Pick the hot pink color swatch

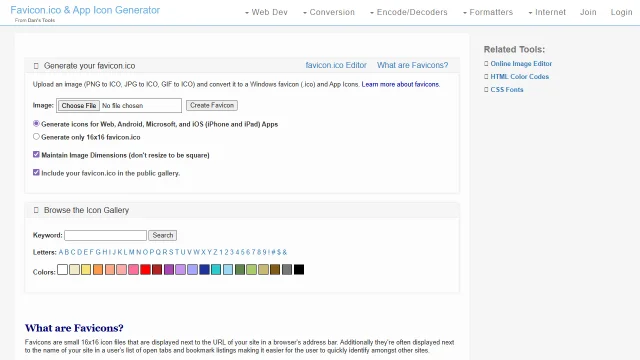(133, 269)
